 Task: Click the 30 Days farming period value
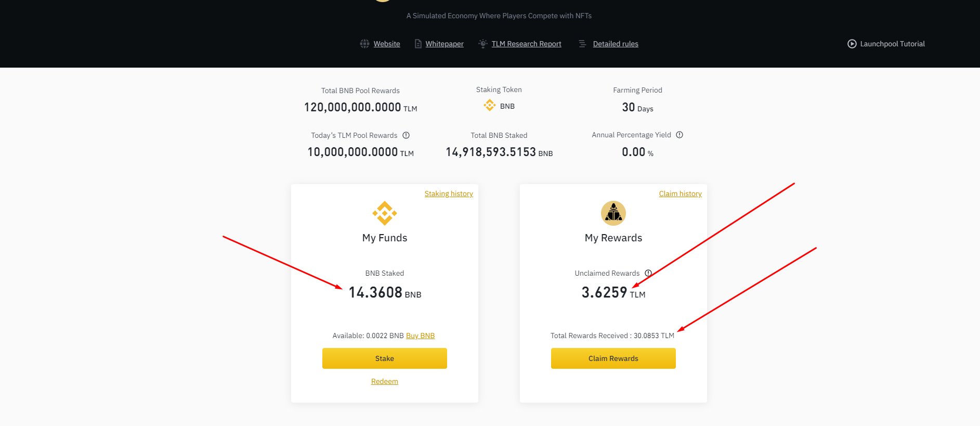point(637,108)
